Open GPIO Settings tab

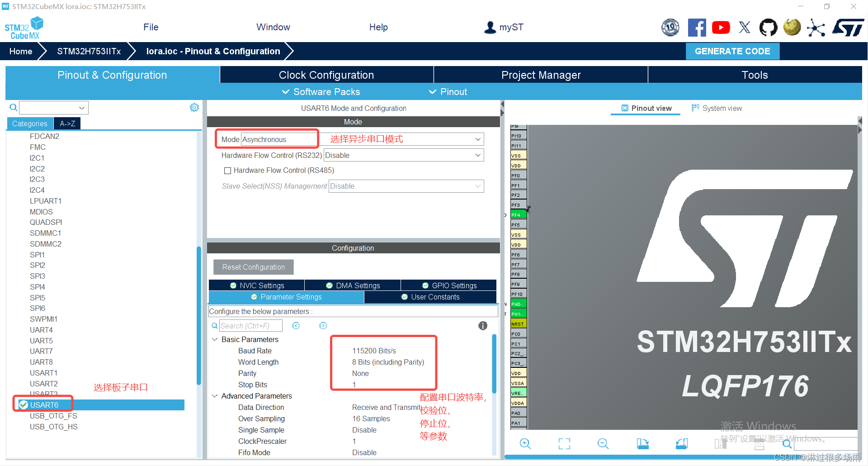click(449, 285)
